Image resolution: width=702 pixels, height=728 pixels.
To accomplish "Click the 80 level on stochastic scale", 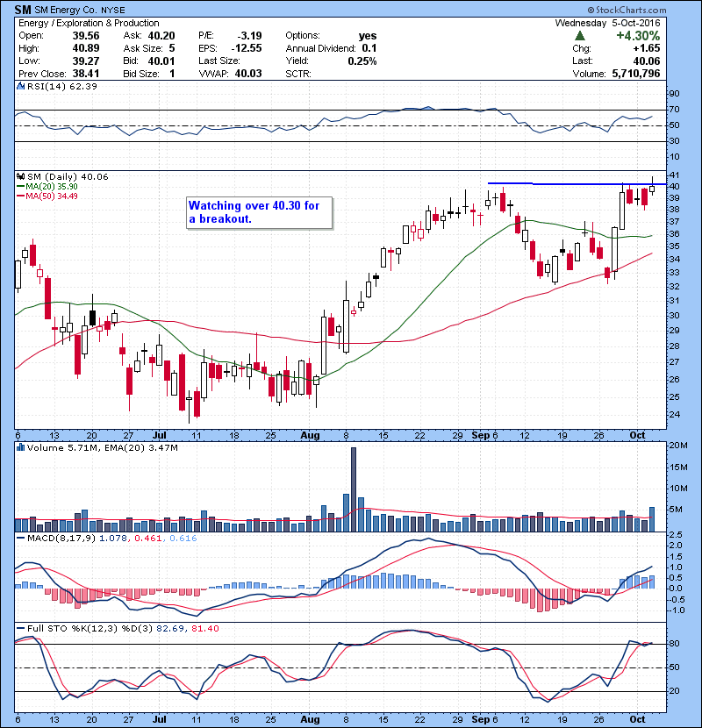I will coord(674,644).
